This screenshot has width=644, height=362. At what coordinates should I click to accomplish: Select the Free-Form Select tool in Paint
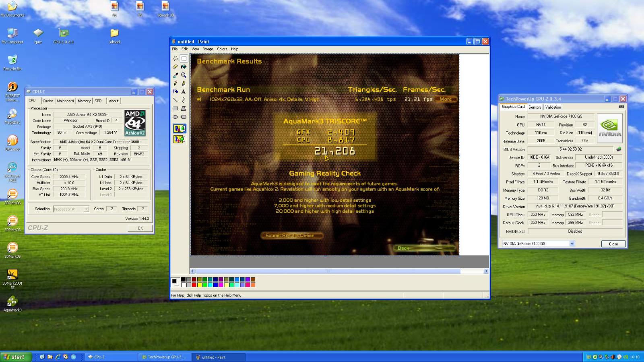(x=175, y=58)
